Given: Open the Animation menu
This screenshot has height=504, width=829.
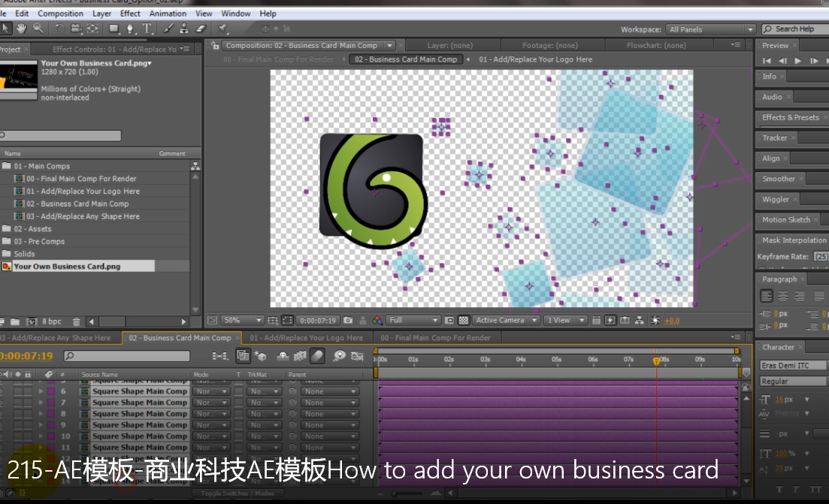Looking at the screenshot, I should pyautogui.click(x=168, y=14).
